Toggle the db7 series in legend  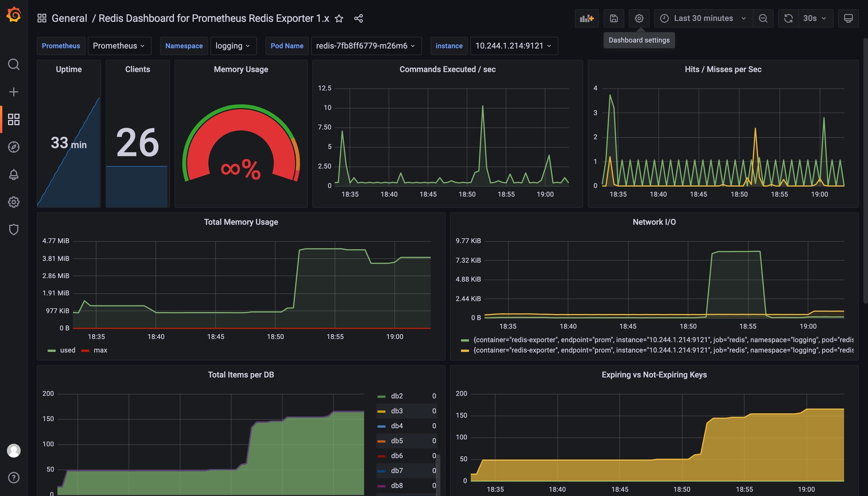397,470
